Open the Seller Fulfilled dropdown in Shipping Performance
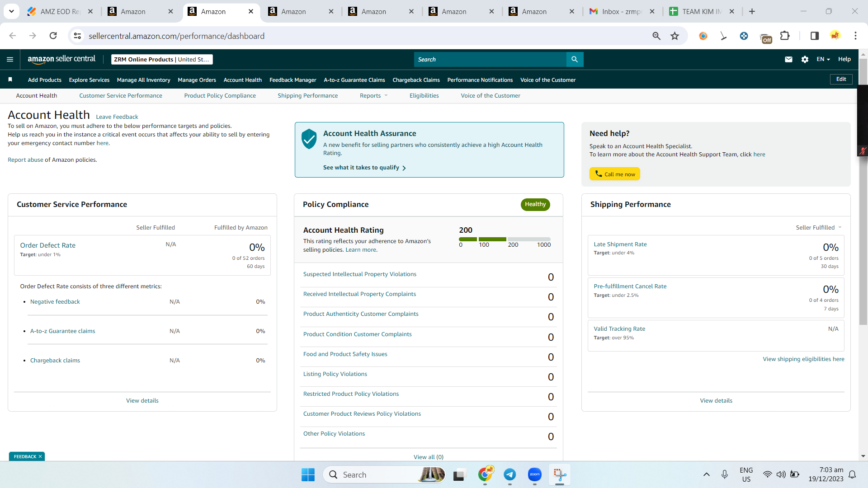The width and height of the screenshot is (868, 488). tap(819, 228)
